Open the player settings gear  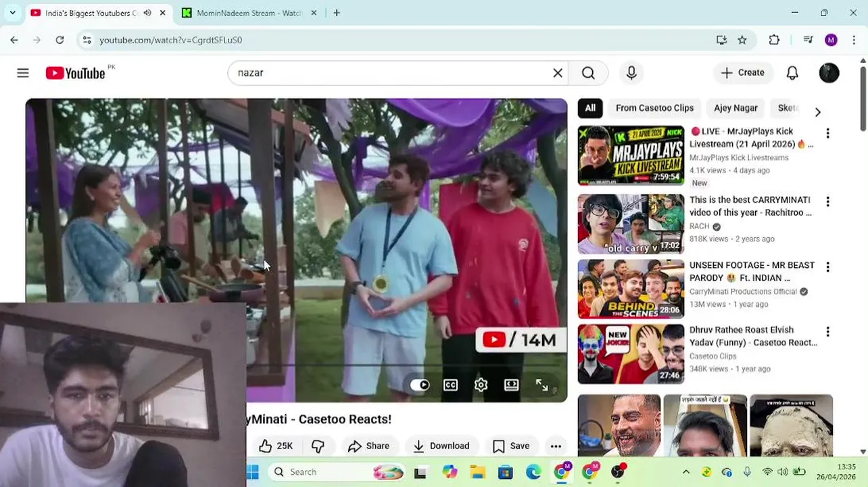[481, 385]
